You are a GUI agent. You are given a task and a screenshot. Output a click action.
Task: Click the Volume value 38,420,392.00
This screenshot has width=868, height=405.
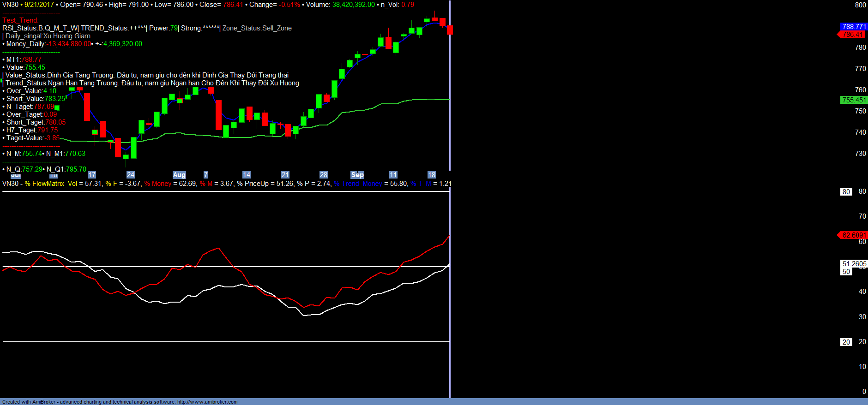[353, 5]
